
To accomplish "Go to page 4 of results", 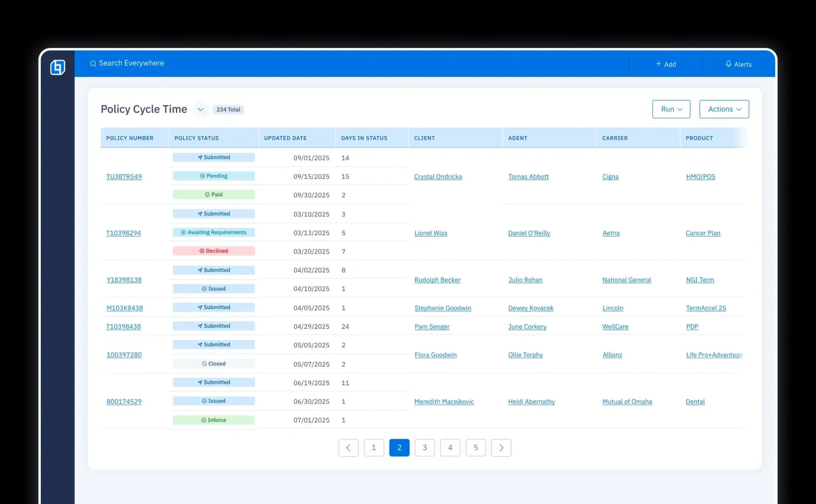I will pos(450,447).
